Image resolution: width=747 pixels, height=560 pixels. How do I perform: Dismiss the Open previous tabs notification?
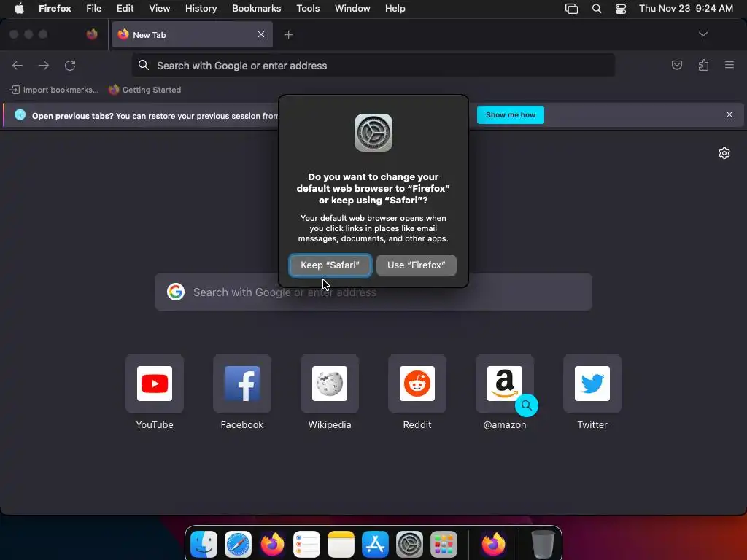(729, 114)
